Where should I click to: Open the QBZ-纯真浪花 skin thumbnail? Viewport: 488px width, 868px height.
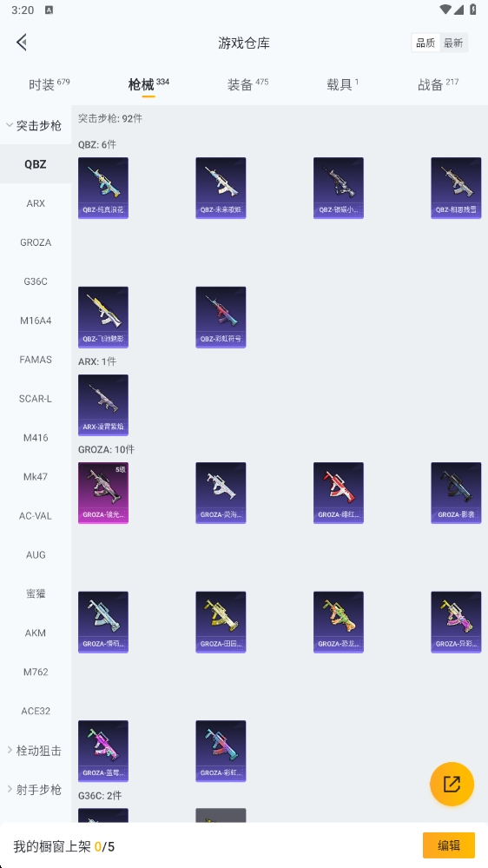coord(103,188)
